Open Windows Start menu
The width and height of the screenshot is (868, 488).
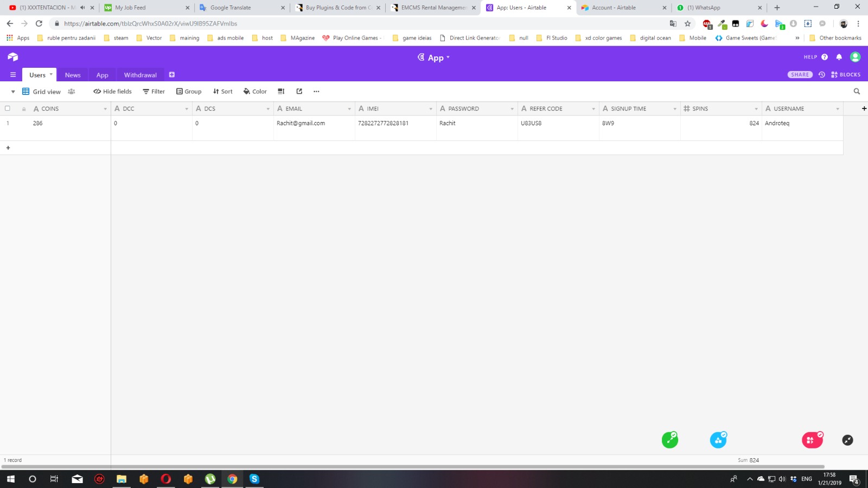[11, 479]
